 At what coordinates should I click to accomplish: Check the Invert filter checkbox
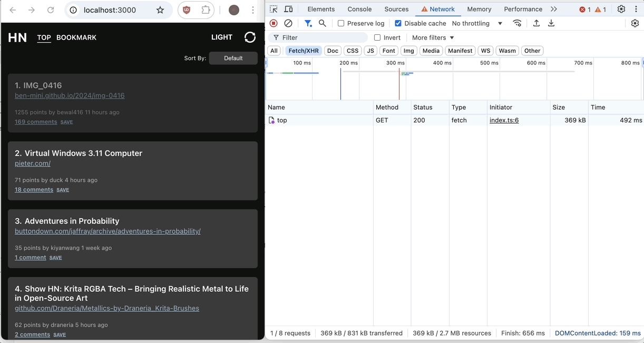[x=377, y=37]
